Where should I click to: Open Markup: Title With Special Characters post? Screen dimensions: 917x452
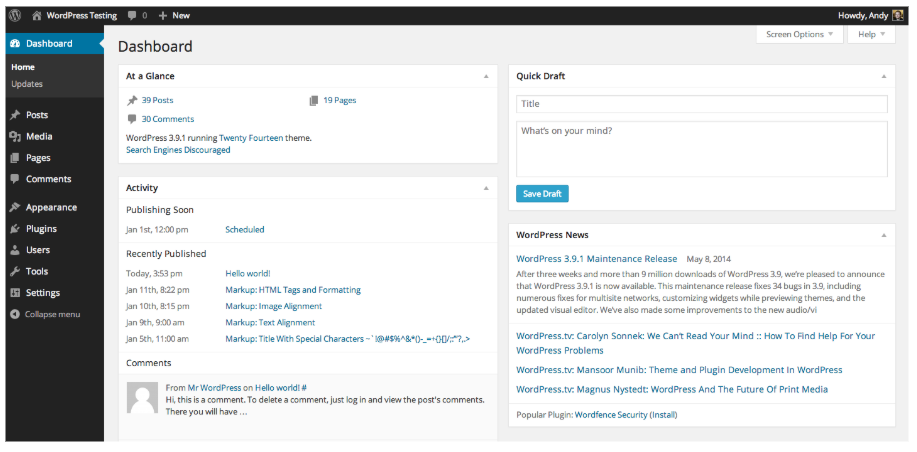click(x=348, y=339)
